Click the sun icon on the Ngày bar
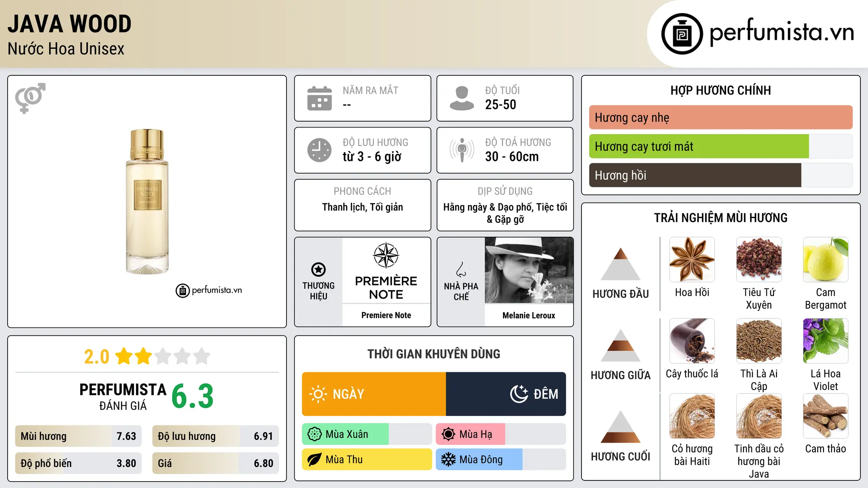 (318, 394)
